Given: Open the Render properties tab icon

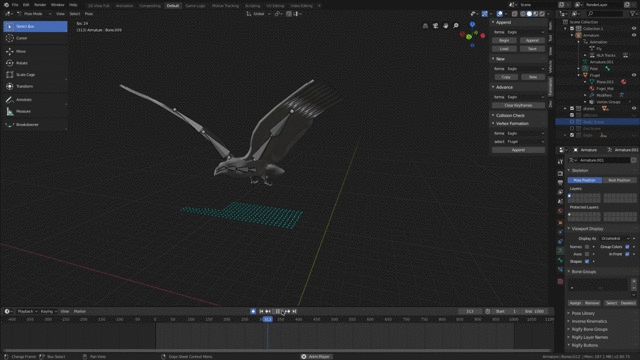Looking at the screenshot, I should [x=560, y=173].
